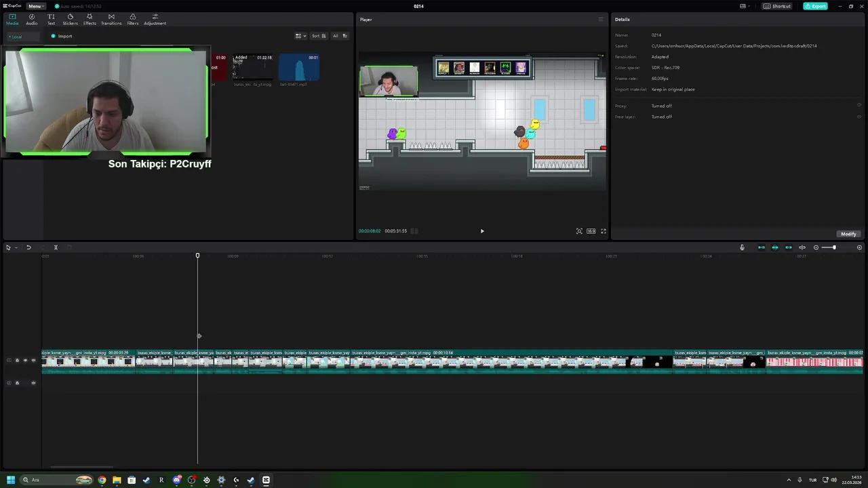Open the CapCut Menu dropdown
This screenshot has height=488, width=868.
coord(35,6)
